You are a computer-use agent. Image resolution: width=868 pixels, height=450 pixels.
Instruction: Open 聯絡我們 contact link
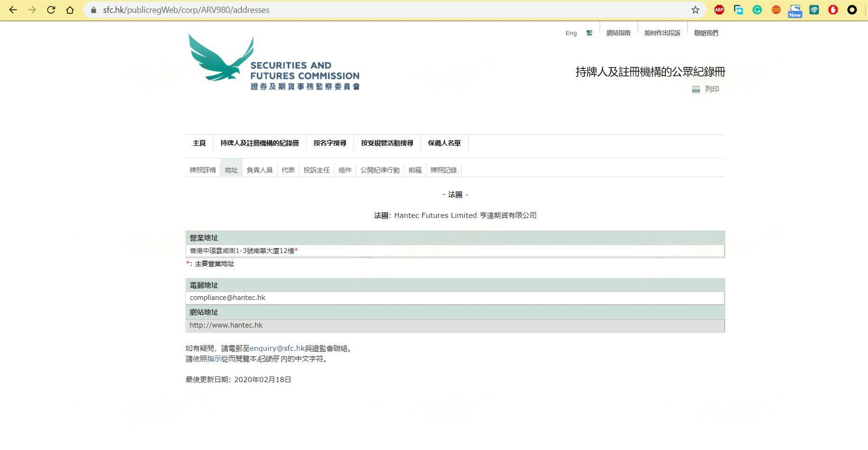pyautogui.click(x=706, y=33)
